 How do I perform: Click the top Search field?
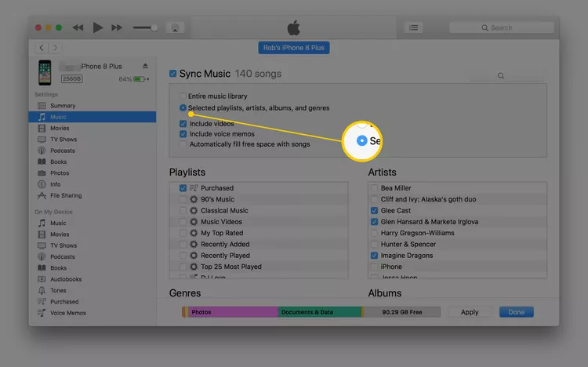(502, 27)
